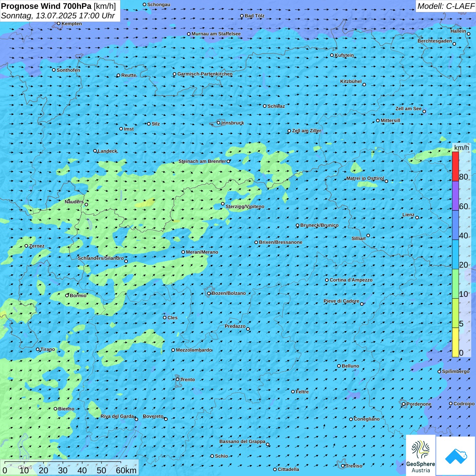Click the 'Feltre' label
476x476 pixels.
point(302,392)
